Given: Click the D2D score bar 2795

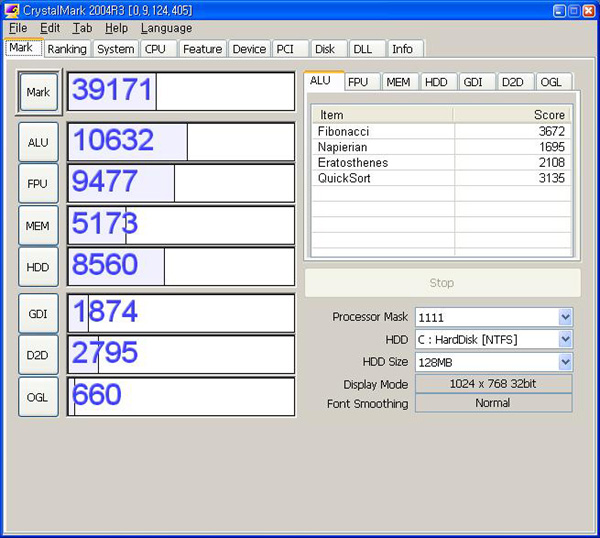Looking at the screenshot, I should 181,355.
